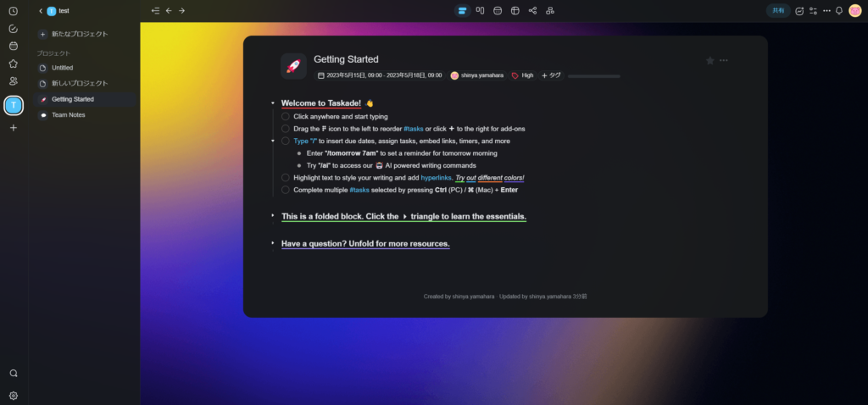Click the rocket project emoji icon
The height and width of the screenshot is (405, 868).
pyautogui.click(x=293, y=66)
